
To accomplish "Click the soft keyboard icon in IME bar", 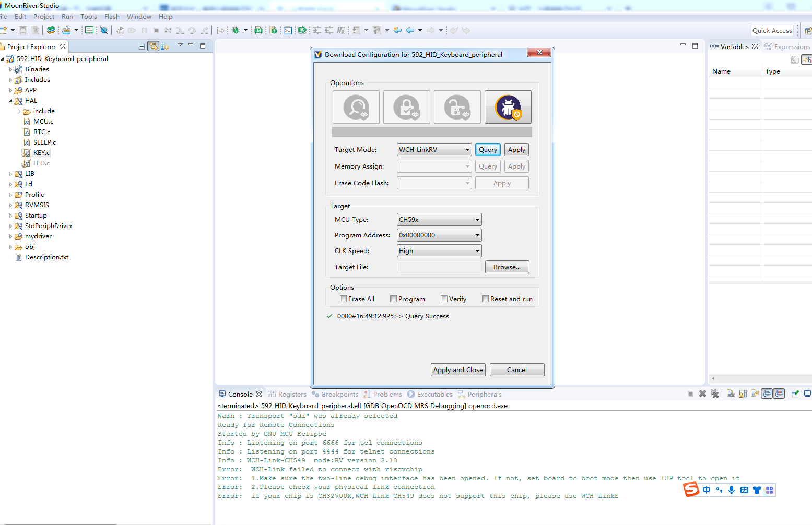I will coord(744,490).
